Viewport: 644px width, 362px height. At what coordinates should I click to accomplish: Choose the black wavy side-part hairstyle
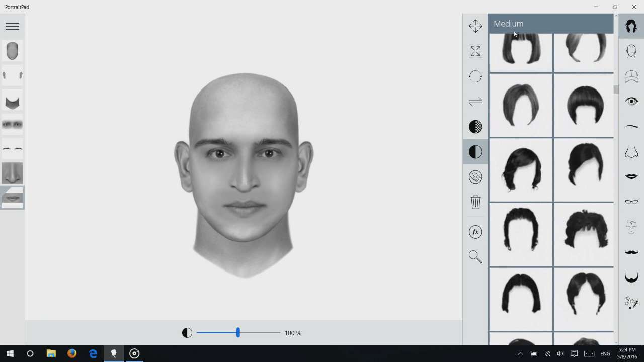point(521,170)
